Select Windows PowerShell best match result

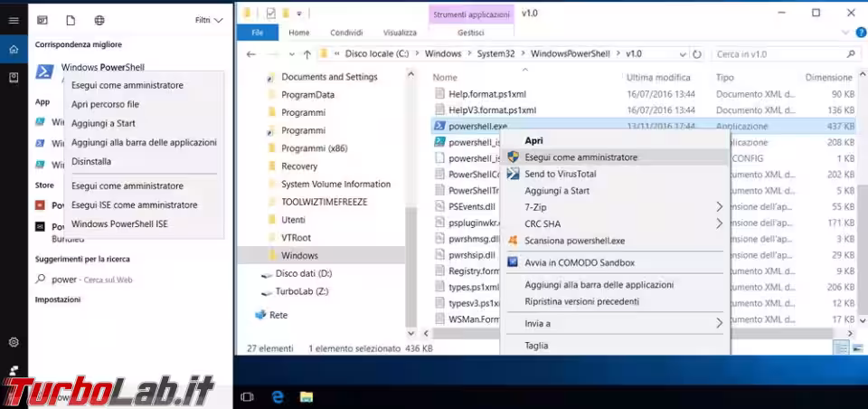[x=102, y=67]
